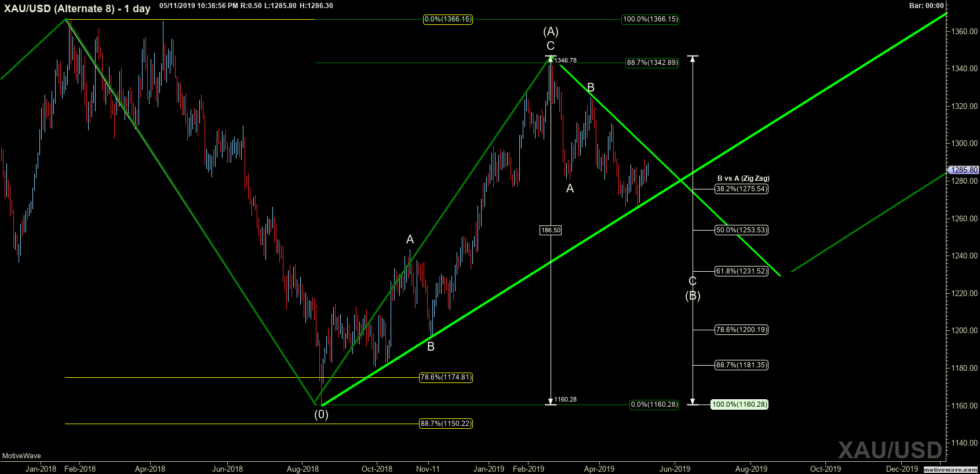Click the Jan-2019 date axis label

pyautogui.click(x=489, y=469)
